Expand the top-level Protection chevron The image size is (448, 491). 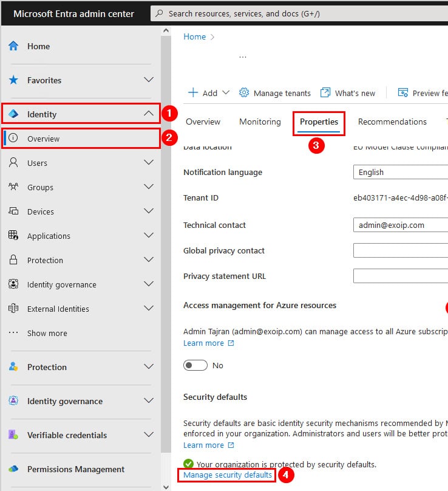pos(149,366)
